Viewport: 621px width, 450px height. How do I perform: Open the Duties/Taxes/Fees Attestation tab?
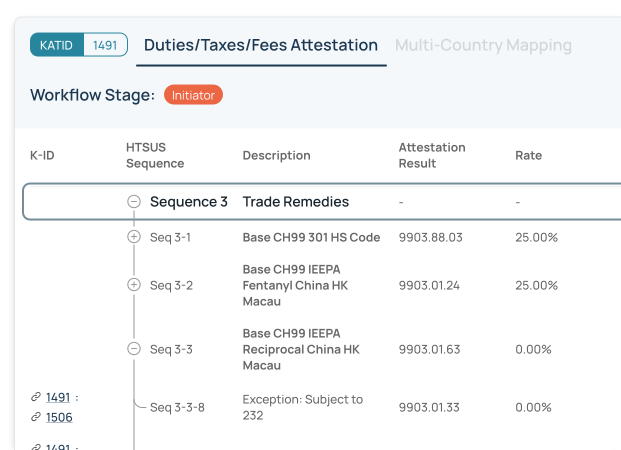tap(261, 45)
